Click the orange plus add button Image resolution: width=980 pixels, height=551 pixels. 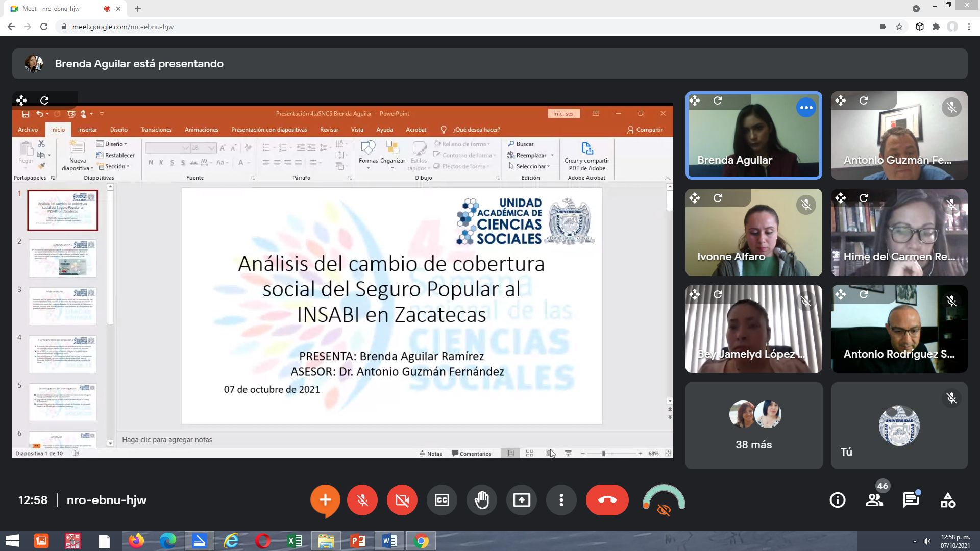coord(325,500)
